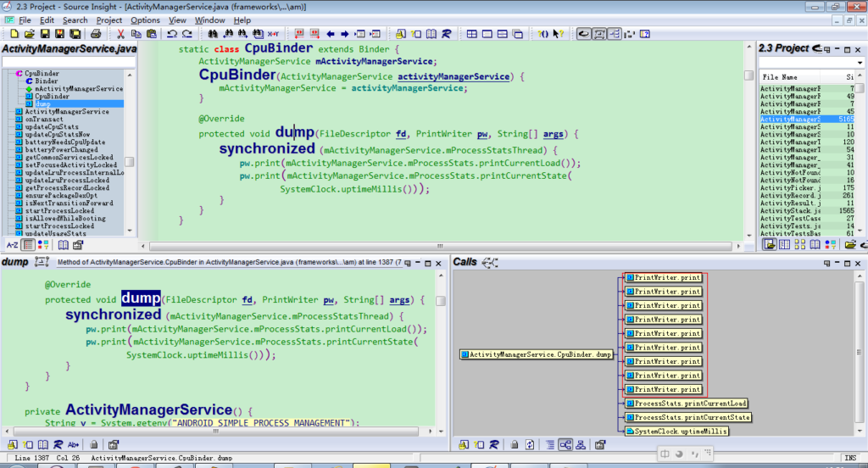
Task: Open the Project menu
Action: 109,20
